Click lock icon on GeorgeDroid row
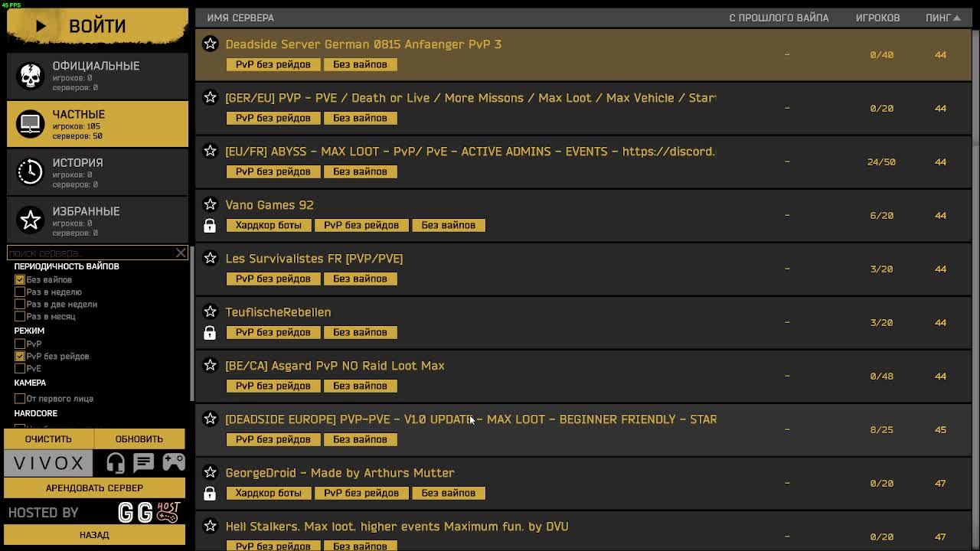 pos(209,494)
